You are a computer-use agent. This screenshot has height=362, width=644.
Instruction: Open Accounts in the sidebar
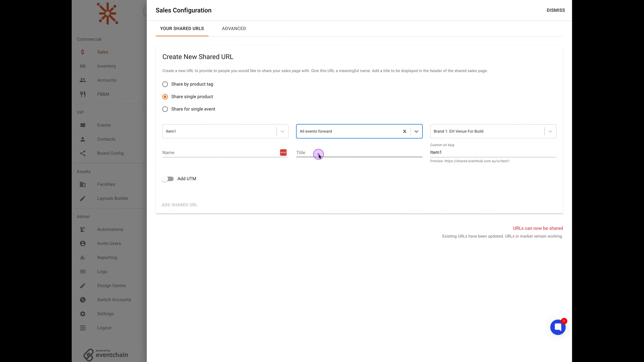[107, 80]
